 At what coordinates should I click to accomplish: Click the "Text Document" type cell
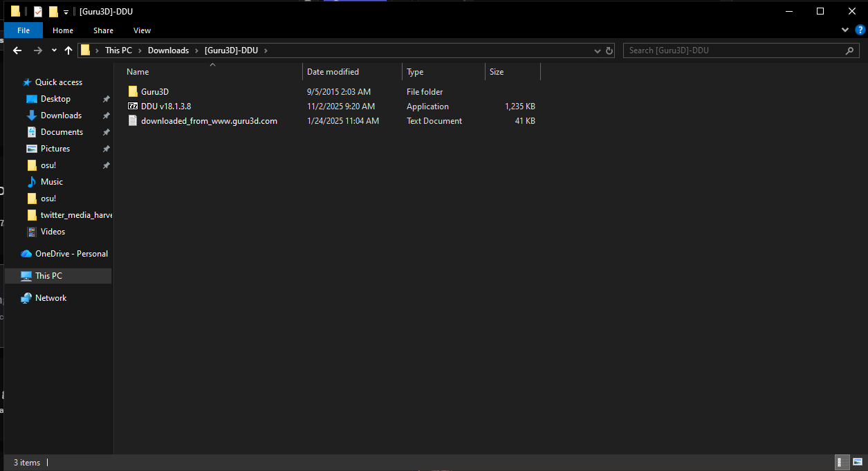coord(434,121)
